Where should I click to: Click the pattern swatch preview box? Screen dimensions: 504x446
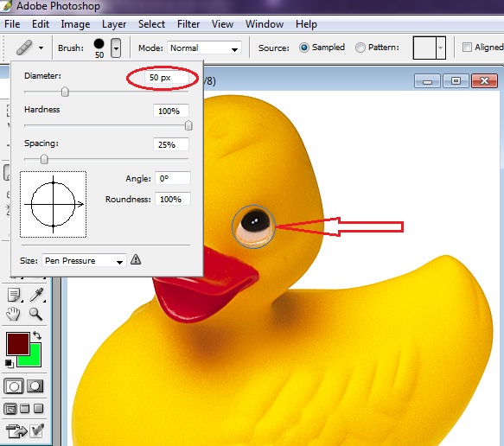(424, 48)
